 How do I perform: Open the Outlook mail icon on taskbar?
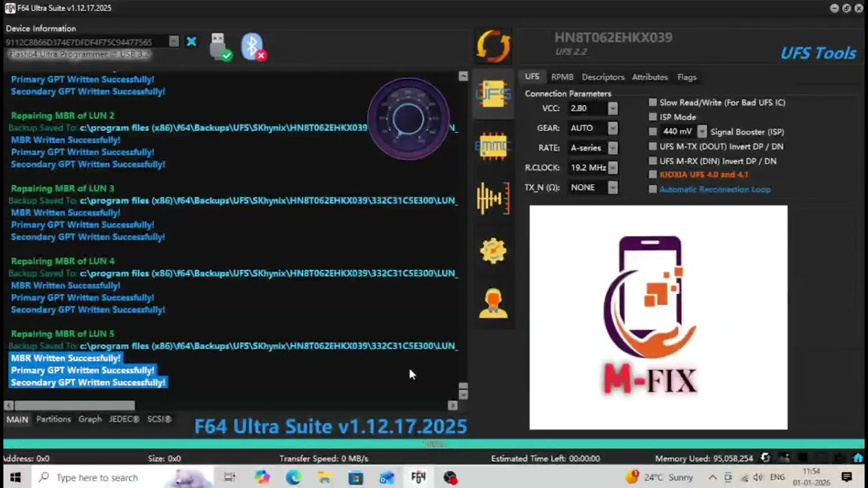pyautogui.click(x=387, y=477)
